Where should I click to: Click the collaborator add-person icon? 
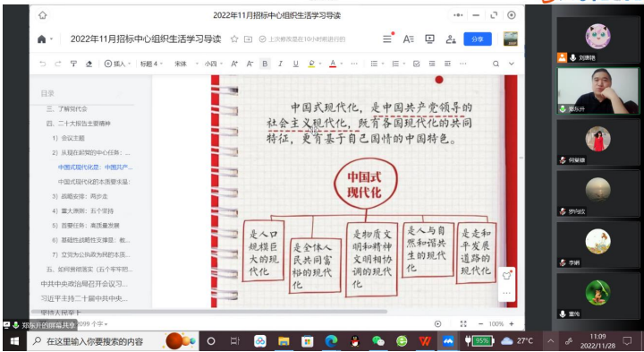451,39
